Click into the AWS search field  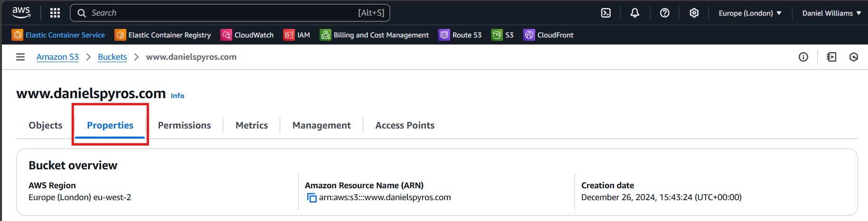tap(223, 13)
